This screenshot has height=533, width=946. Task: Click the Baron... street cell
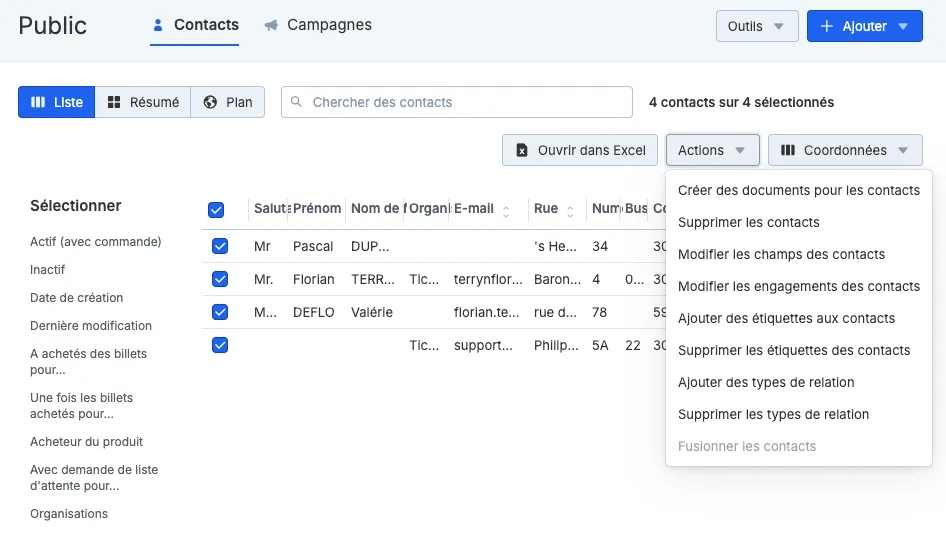[557, 279]
